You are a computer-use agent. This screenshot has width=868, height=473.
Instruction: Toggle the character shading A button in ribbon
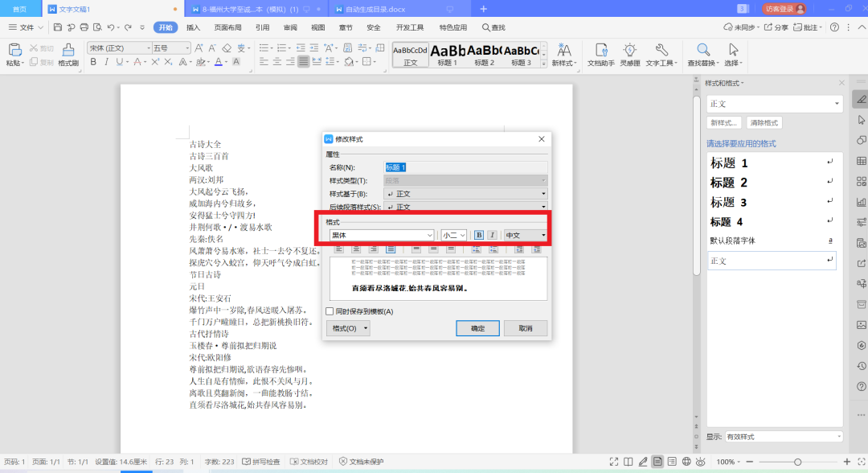(235, 62)
